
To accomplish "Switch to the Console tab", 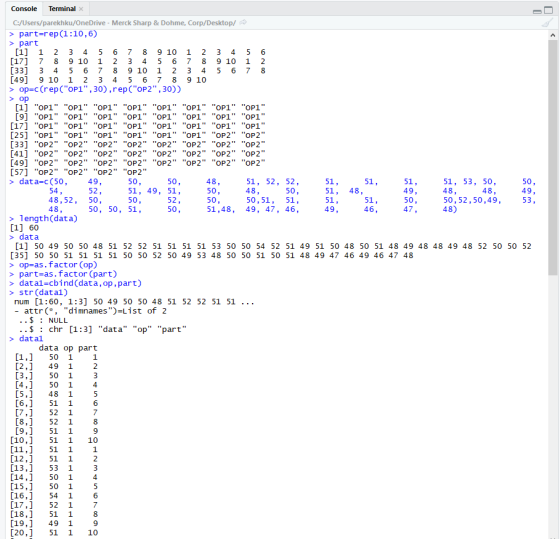I will [x=24, y=9].
